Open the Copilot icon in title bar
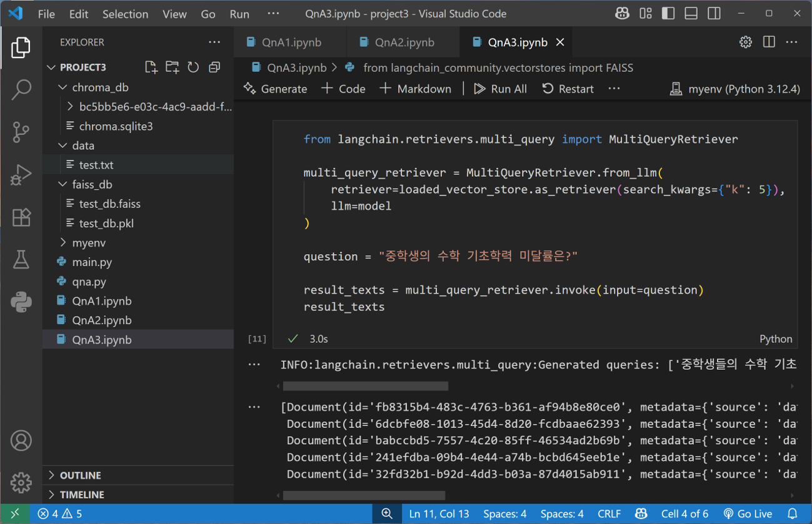 [x=622, y=13]
